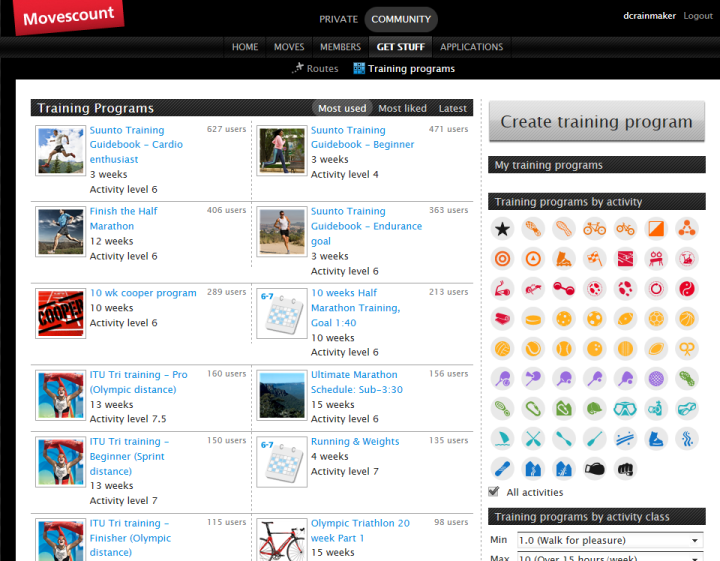The width and height of the screenshot is (720, 561).
Task: Click the Create training program button
Action: tap(596, 122)
